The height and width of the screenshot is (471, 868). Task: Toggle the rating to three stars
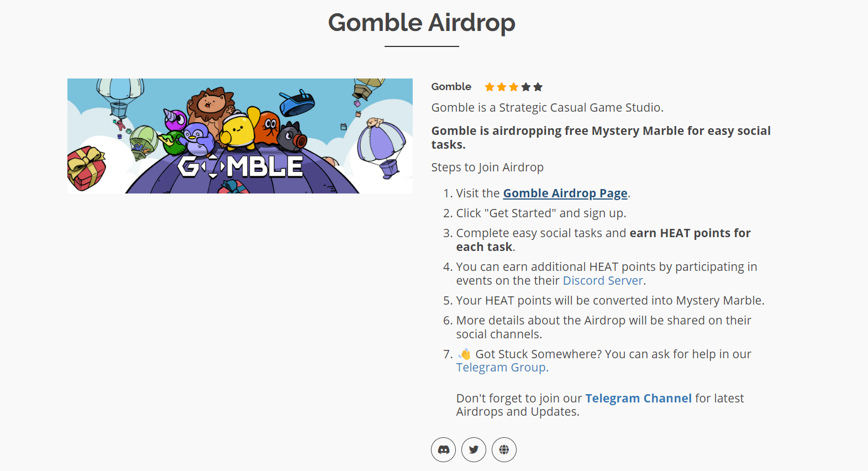pos(514,87)
